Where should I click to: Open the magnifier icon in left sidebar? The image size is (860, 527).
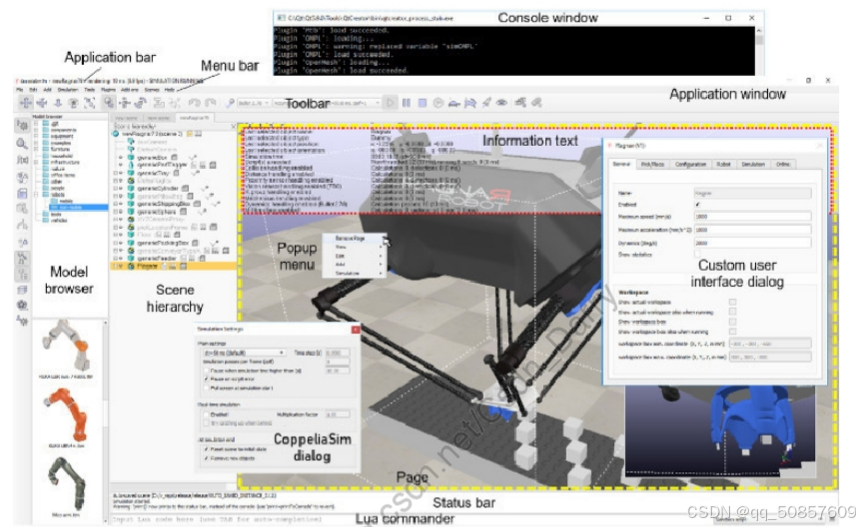[22, 144]
